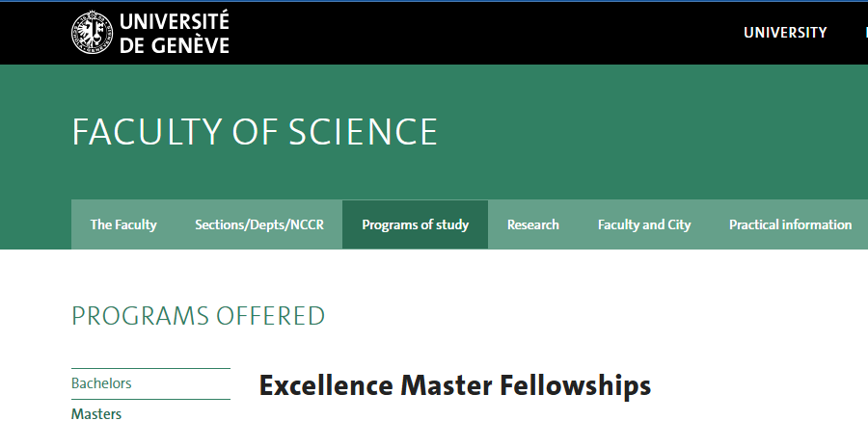Select Masters in the sidebar list
This screenshot has height=421, width=868.
[96, 413]
